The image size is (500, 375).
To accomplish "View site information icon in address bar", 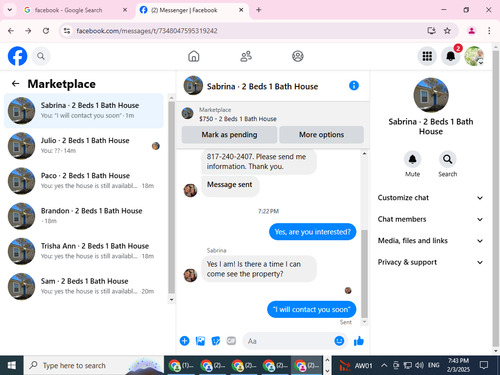I will (67, 31).
